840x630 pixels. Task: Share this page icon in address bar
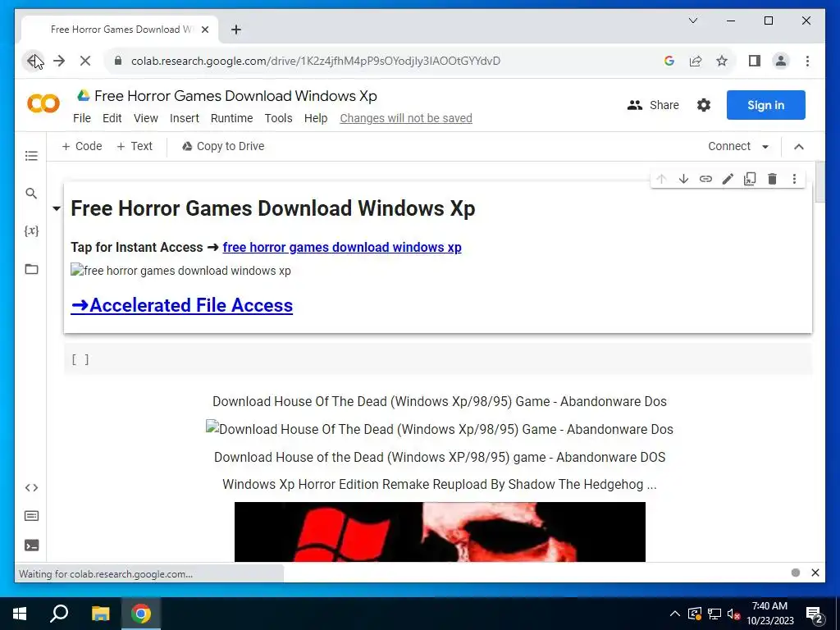pos(696,61)
